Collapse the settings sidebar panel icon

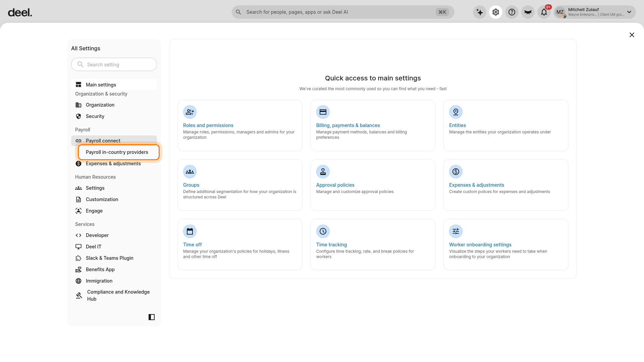(x=152, y=317)
